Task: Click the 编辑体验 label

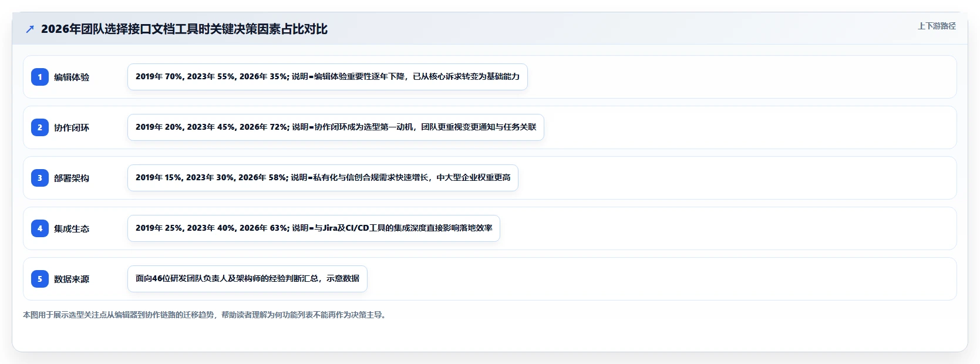Action: [x=72, y=77]
